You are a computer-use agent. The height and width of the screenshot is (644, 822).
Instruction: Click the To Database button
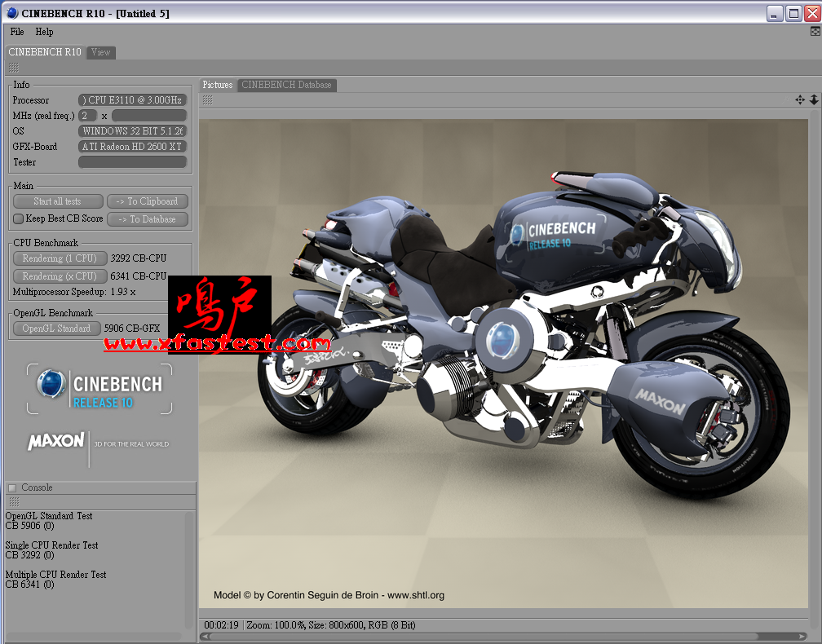(148, 219)
